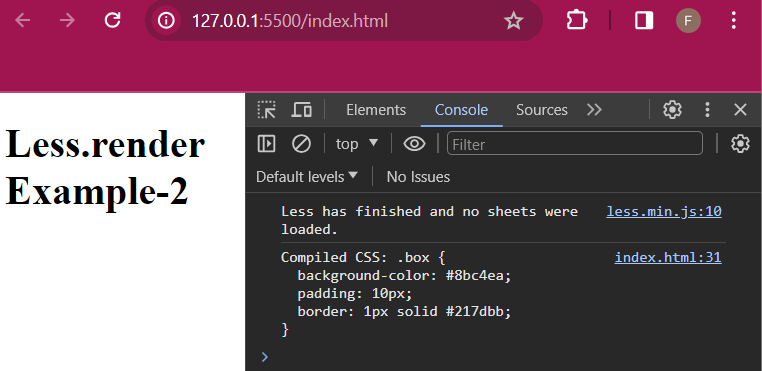Click the 'Less.render Example-2' page heading
The image size is (762, 371).
(x=105, y=168)
